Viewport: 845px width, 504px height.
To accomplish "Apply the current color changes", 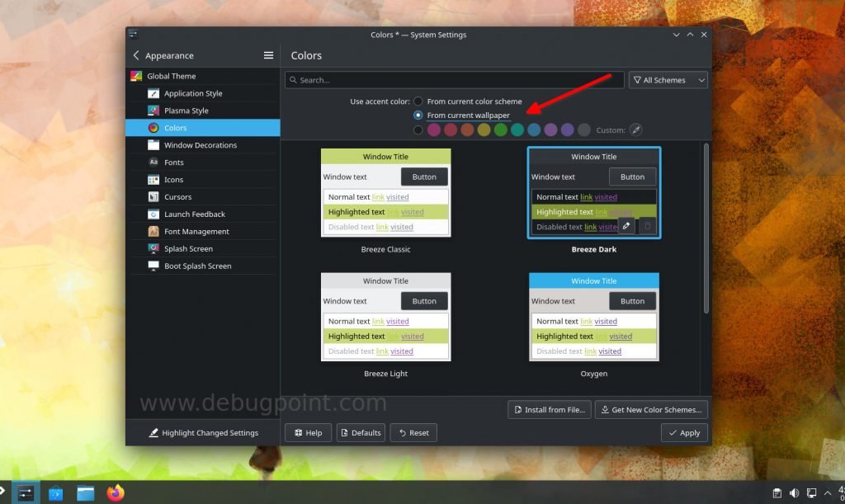I will (x=683, y=432).
